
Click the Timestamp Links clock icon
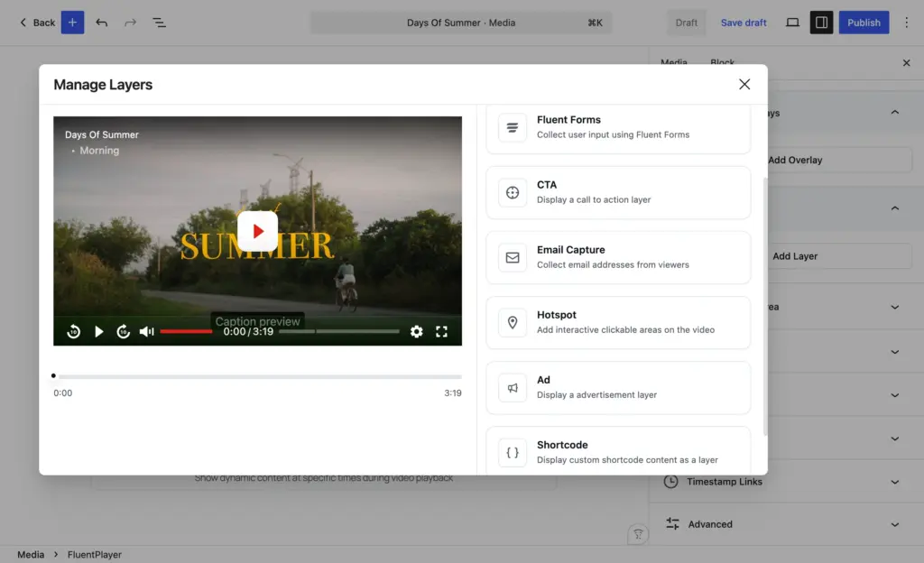pos(670,482)
